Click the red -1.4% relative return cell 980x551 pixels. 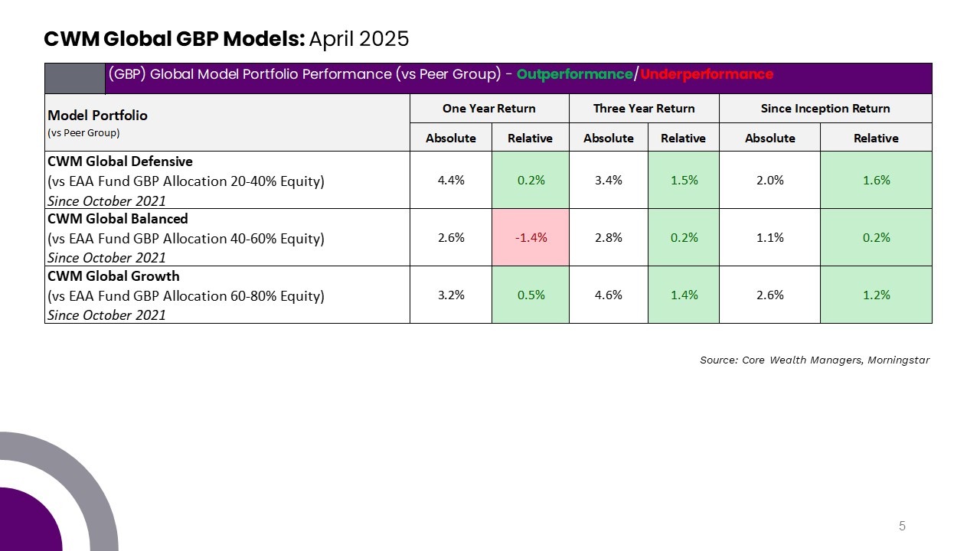[531, 237]
